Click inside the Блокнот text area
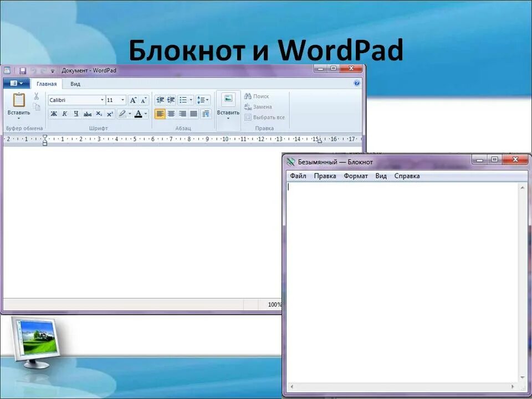This screenshot has height=399, width=532. point(403,283)
